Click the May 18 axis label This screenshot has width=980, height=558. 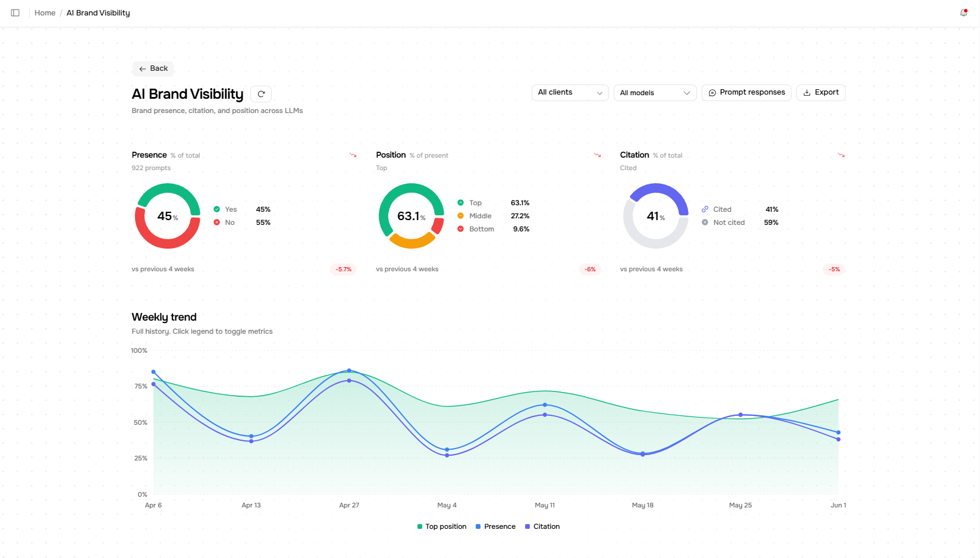(642, 505)
